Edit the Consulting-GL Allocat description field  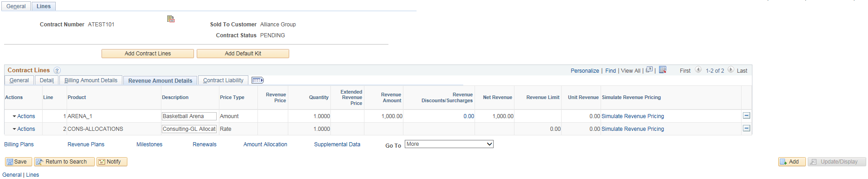189,129
